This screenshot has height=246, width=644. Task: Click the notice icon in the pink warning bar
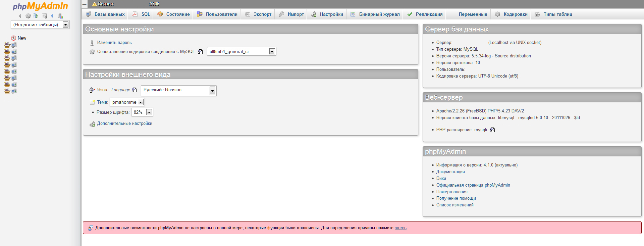click(91, 228)
